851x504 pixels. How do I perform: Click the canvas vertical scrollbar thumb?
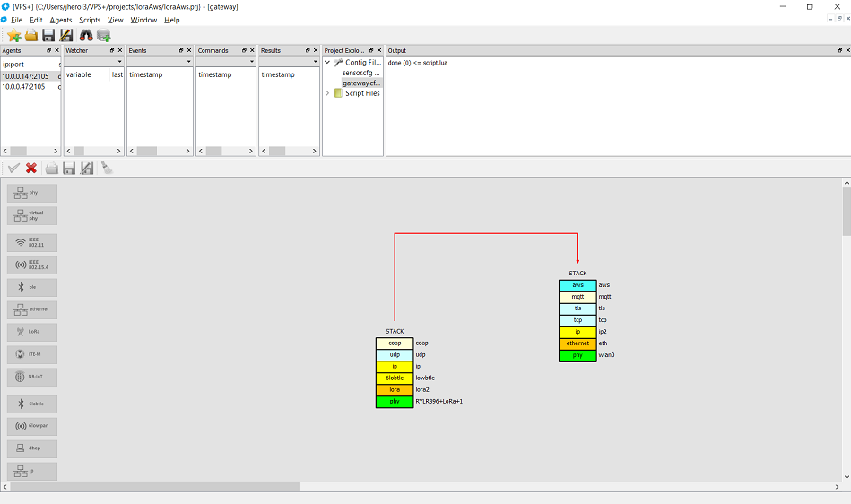click(x=847, y=211)
